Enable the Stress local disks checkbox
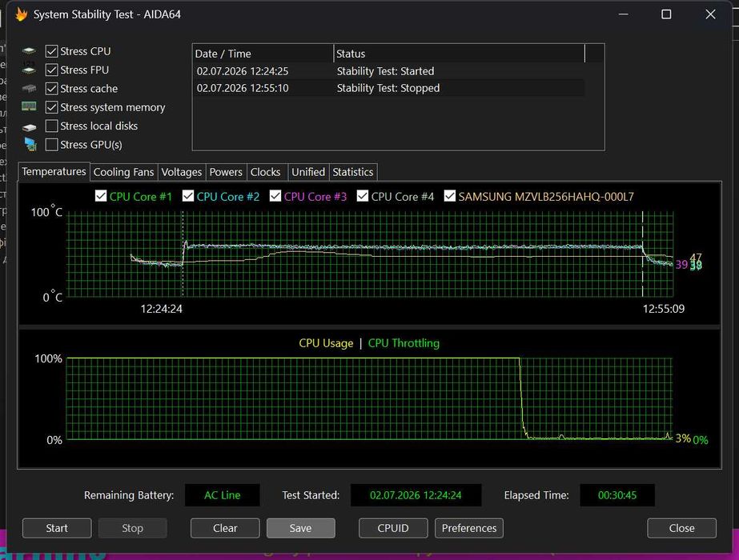 point(51,126)
